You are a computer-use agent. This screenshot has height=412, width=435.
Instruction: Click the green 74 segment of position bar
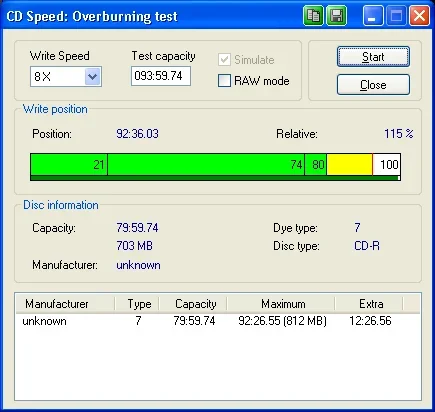click(206, 164)
